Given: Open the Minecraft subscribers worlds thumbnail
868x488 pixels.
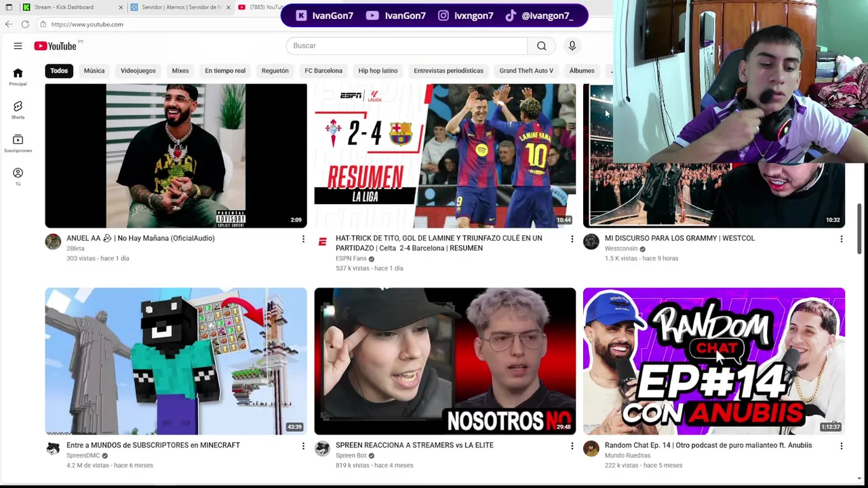Looking at the screenshot, I should 176,361.
